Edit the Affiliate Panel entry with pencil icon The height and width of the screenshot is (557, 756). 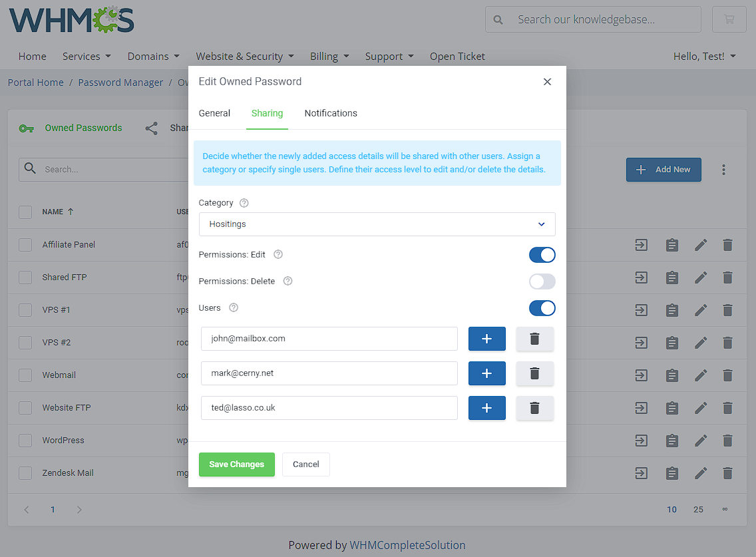701,245
